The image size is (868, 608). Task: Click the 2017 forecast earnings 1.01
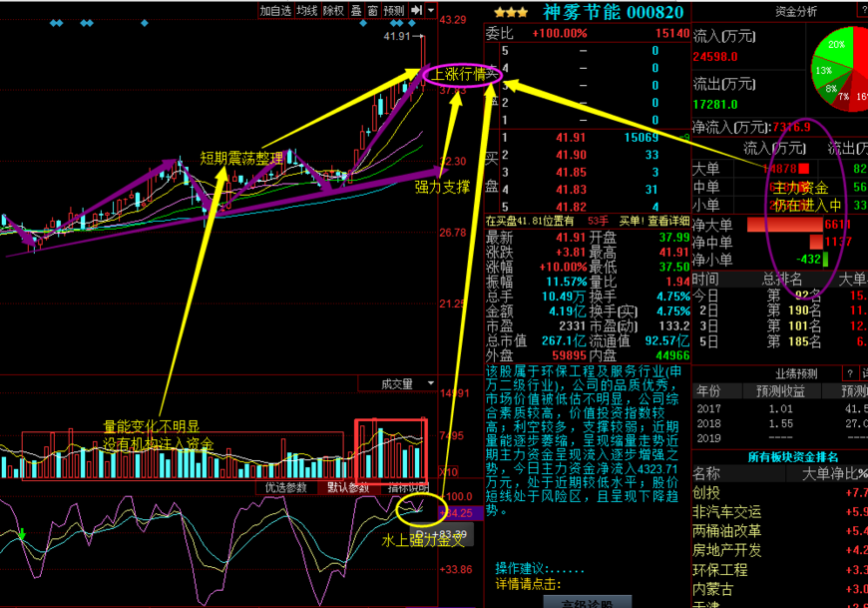click(780, 408)
